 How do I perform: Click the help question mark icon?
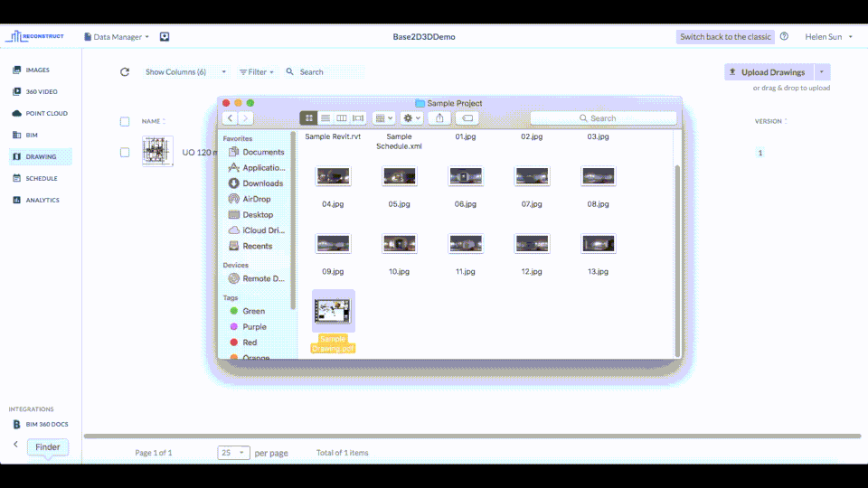coord(784,36)
